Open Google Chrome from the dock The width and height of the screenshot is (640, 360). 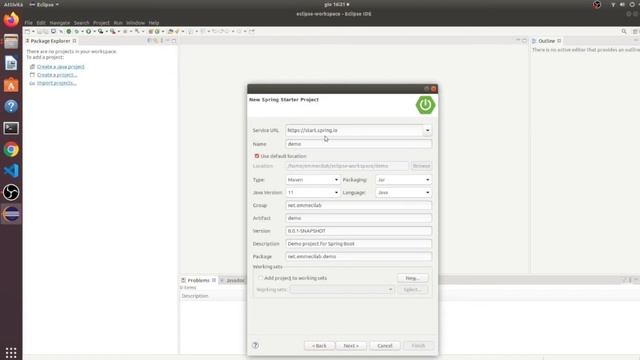(11, 150)
